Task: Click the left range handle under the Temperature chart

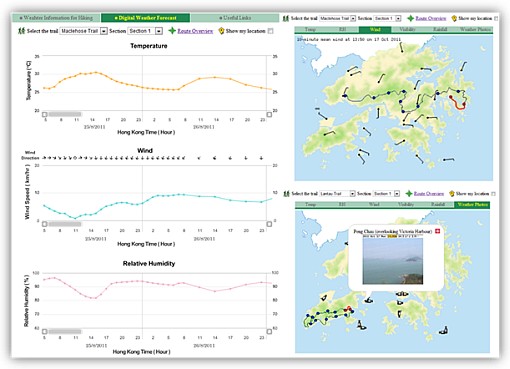Action: (45, 114)
